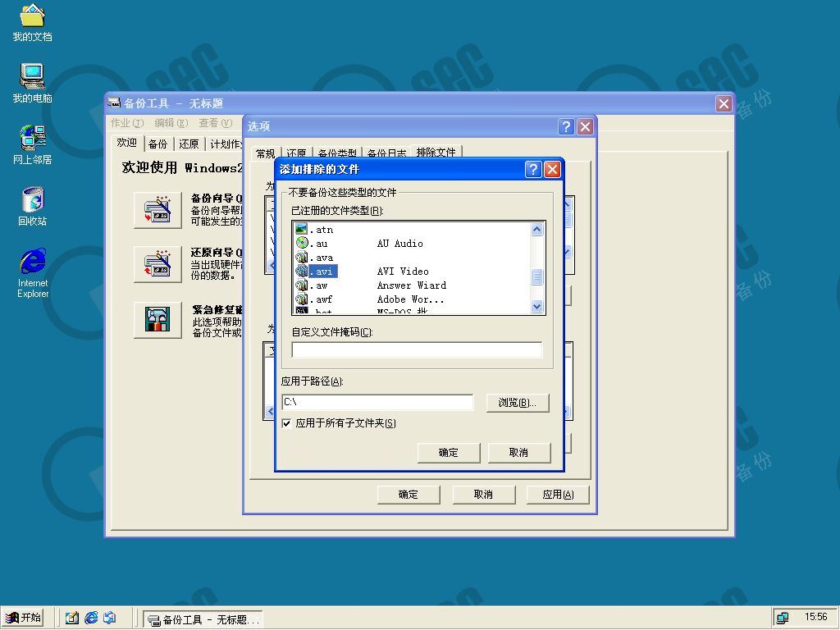Click help button in 选项 dialog
Screen dimensions: 840x630
point(566,126)
